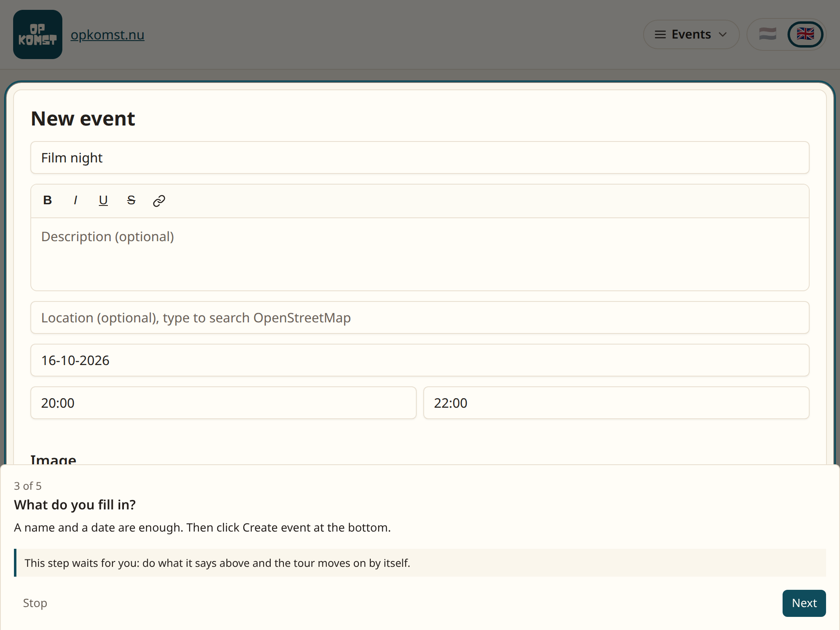Open the Events menu dropdown
The width and height of the screenshot is (840, 630).
[x=691, y=34]
